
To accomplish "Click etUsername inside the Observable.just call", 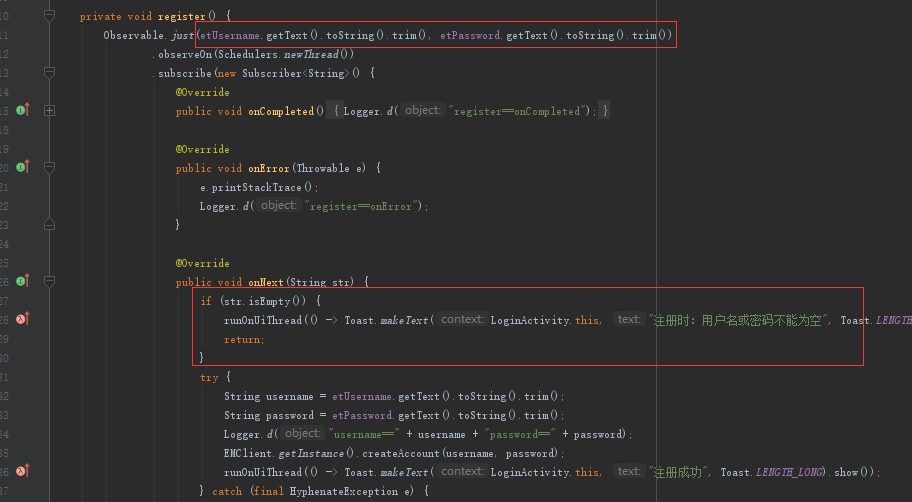I will 230,35.
